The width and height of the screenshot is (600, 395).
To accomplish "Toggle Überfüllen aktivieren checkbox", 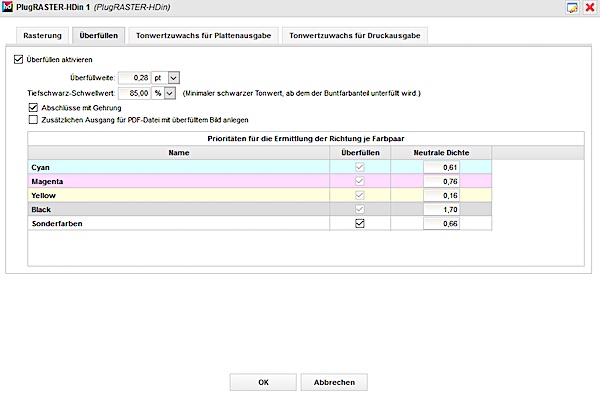I will 18,59.
